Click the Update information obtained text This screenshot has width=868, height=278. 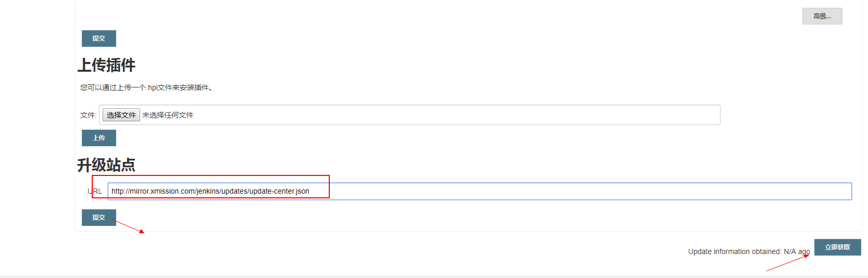pyautogui.click(x=735, y=251)
